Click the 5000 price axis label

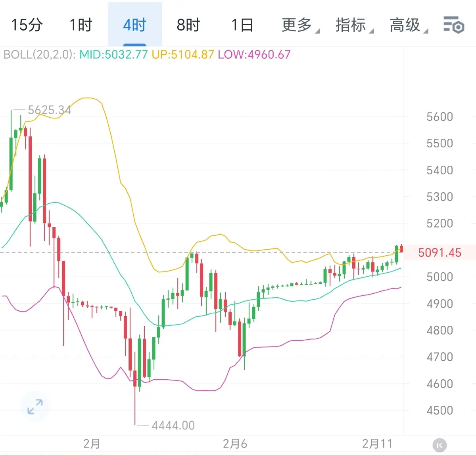pos(440,277)
